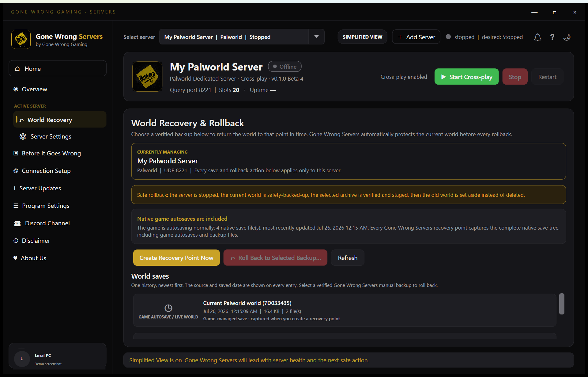Click the red Stop button
Image resolution: width=588 pixels, height=377 pixels.
[x=515, y=77]
